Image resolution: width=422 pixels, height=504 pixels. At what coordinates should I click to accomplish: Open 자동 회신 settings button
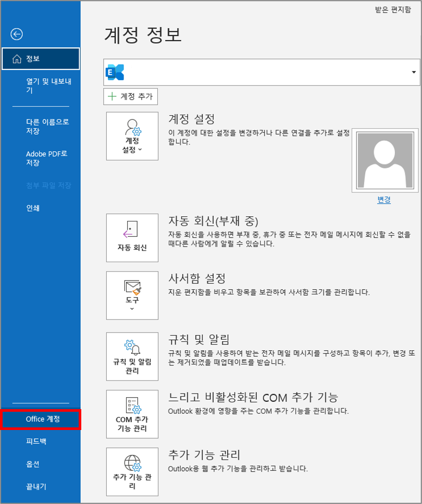pyautogui.click(x=132, y=238)
